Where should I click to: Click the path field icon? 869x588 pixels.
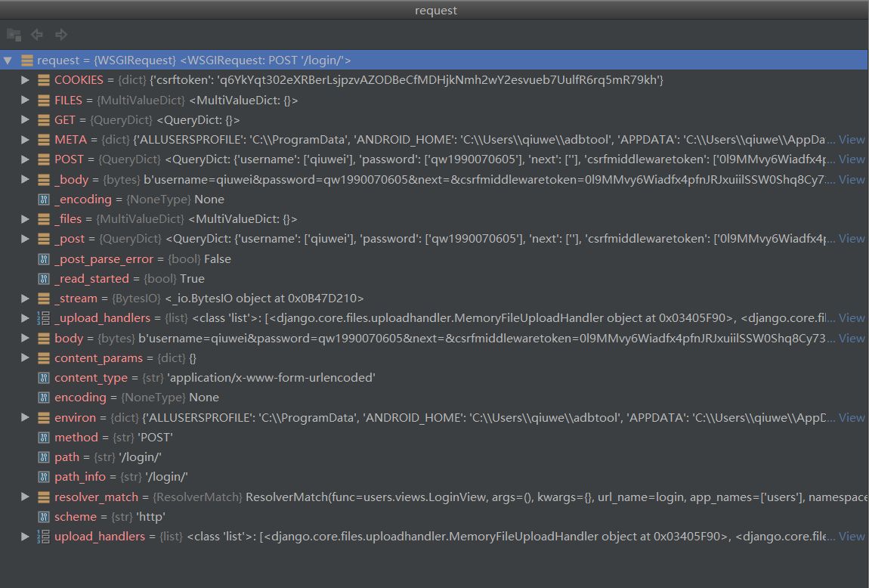[x=44, y=457]
